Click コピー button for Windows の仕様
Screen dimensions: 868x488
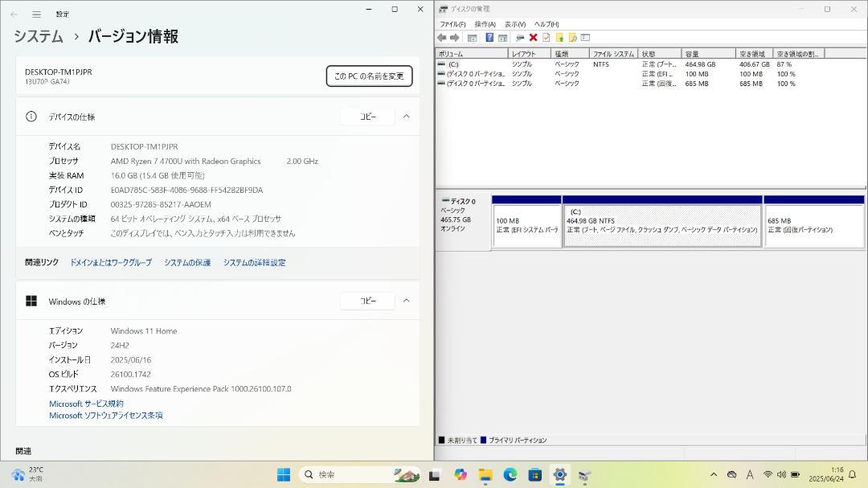(x=368, y=301)
